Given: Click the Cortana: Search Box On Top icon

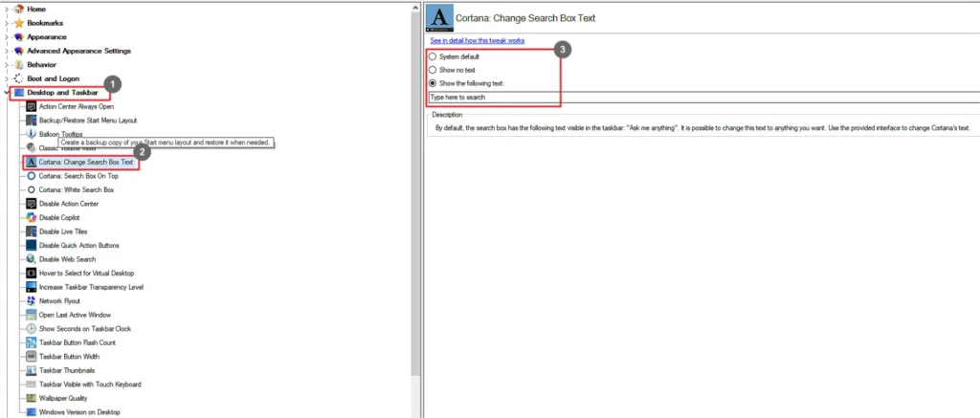Looking at the screenshot, I should coord(32,176).
